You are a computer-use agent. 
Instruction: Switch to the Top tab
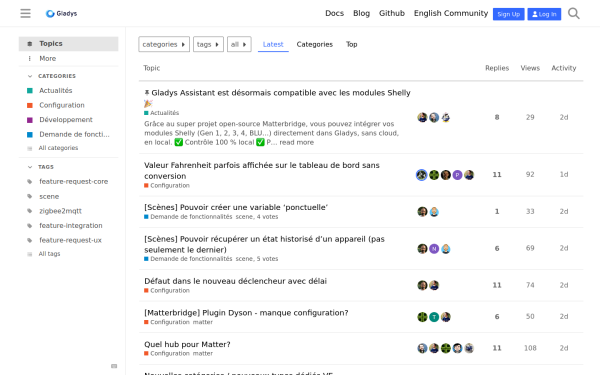pos(352,44)
